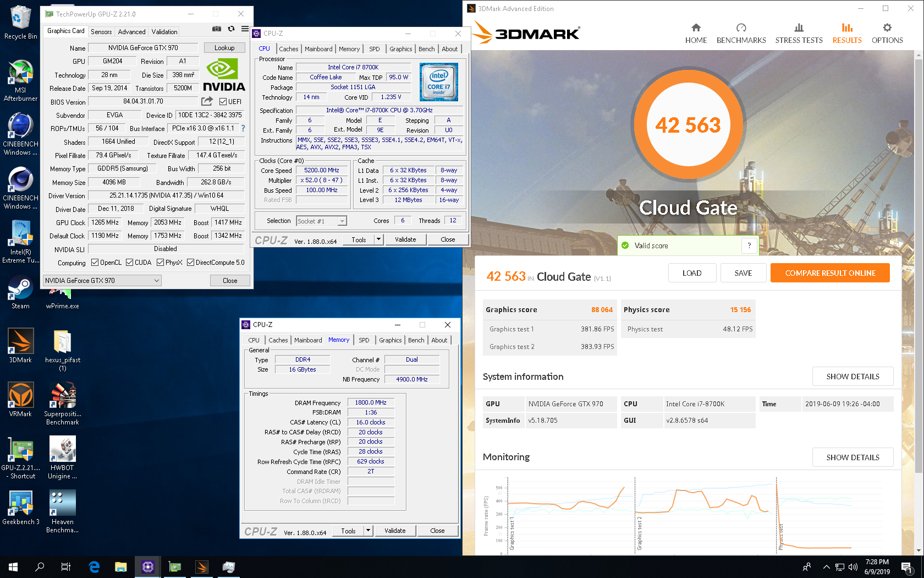Open File Explorer from taskbar
Screen dimensions: 924x578
click(120, 566)
